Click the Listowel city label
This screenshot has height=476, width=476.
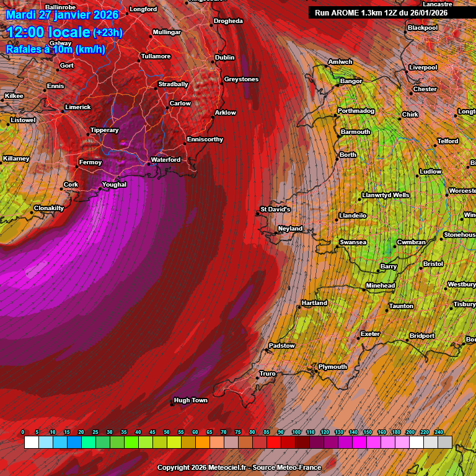pyautogui.click(x=23, y=120)
